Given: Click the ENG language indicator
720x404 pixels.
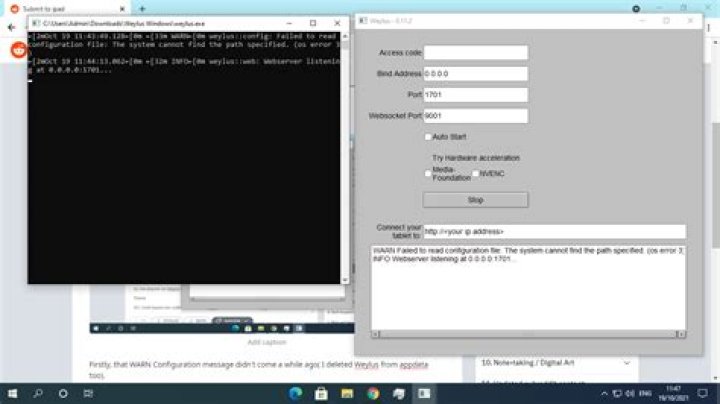Looking at the screenshot, I should 645,393.
